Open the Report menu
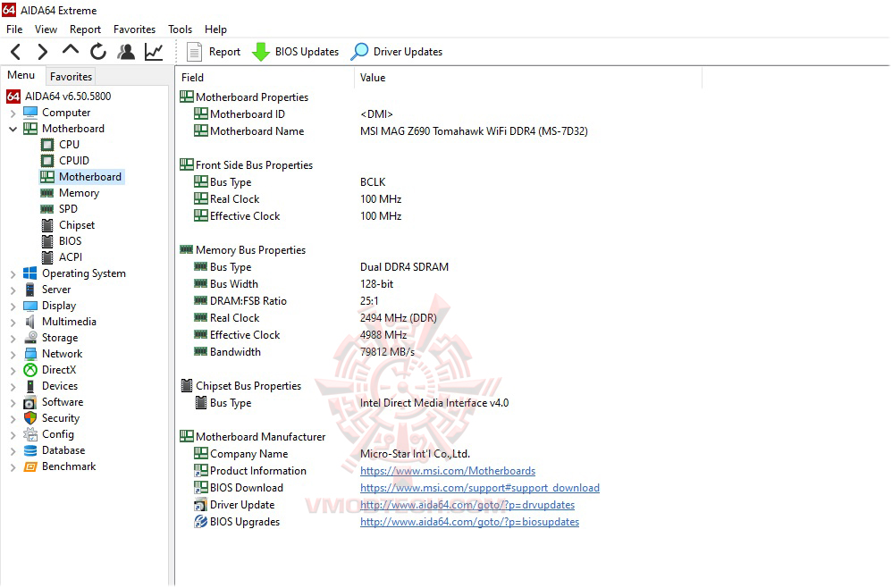892x588 pixels. click(85, 29)
